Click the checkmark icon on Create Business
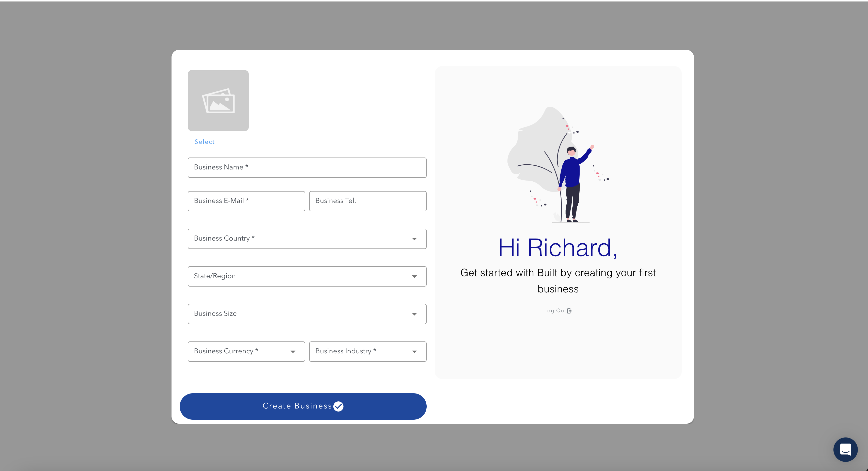 pos(338,406)
